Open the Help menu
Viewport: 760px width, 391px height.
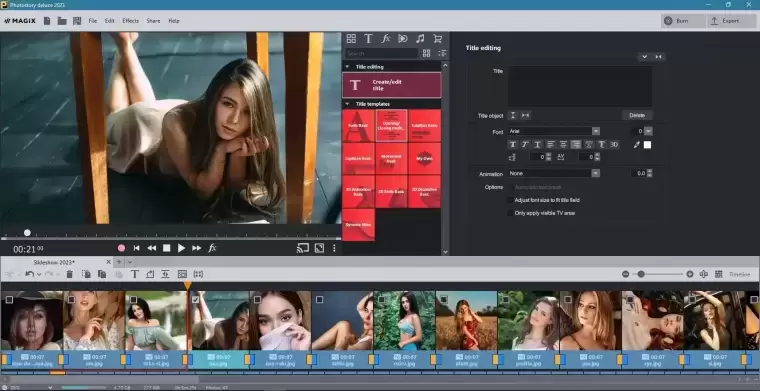174,21
